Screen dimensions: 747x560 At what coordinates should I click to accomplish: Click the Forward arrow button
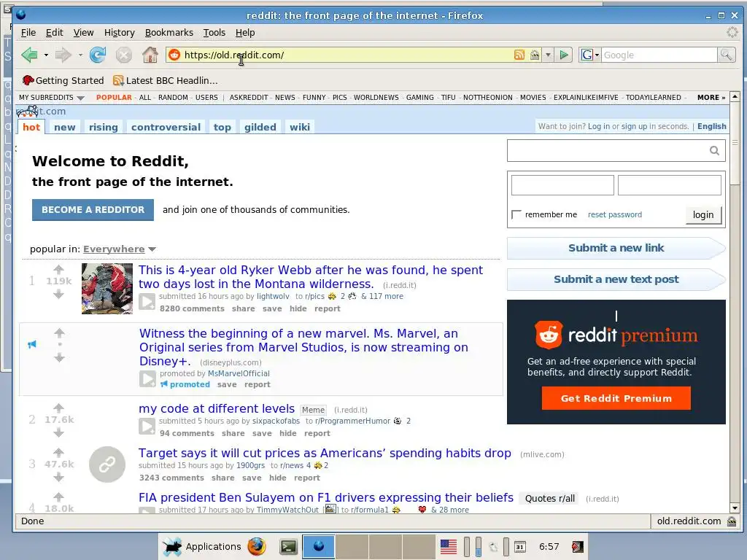(63, 55)
